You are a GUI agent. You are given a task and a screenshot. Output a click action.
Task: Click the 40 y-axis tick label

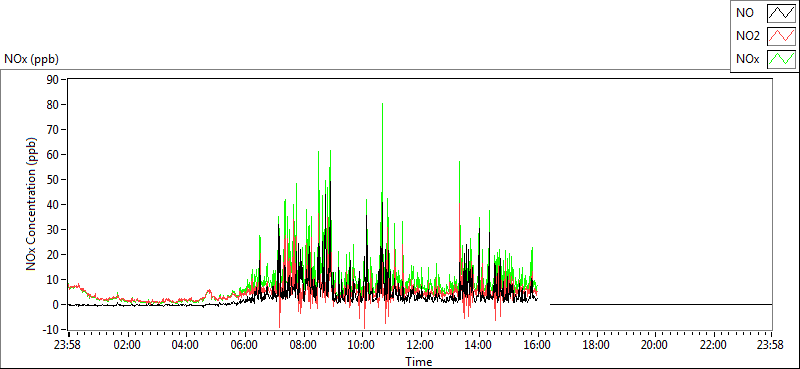[53, 205]
